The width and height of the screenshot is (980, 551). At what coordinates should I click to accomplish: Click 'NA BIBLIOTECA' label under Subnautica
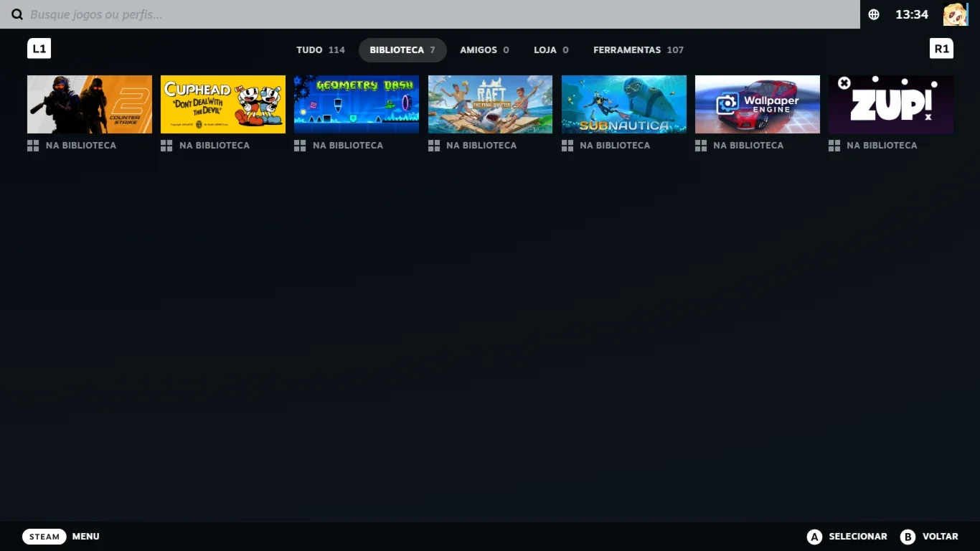(615, 146)
